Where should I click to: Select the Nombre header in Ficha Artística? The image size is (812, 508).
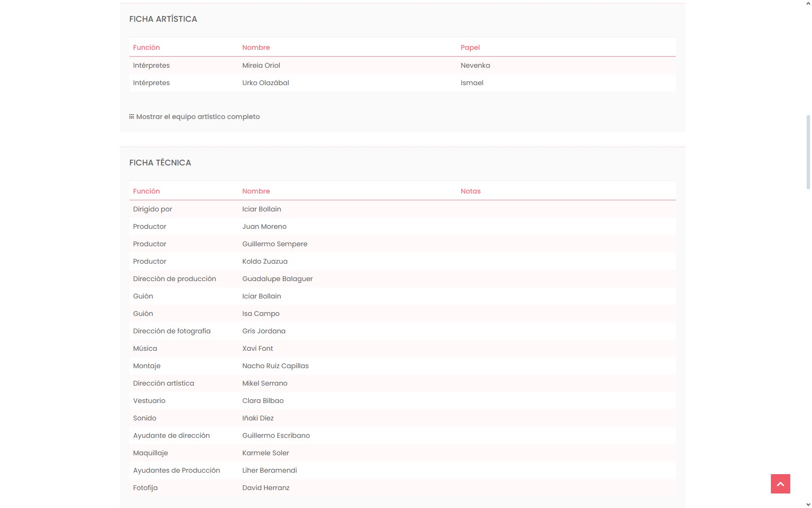[x=256, y=47]
